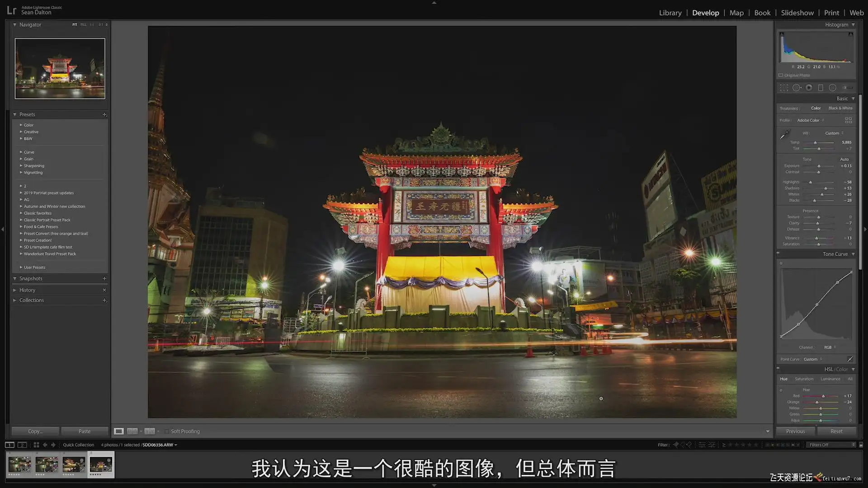Select the Red Eye Correction tool
The image size is (868, 488).
pyautogui.click(x=809, y=88)
